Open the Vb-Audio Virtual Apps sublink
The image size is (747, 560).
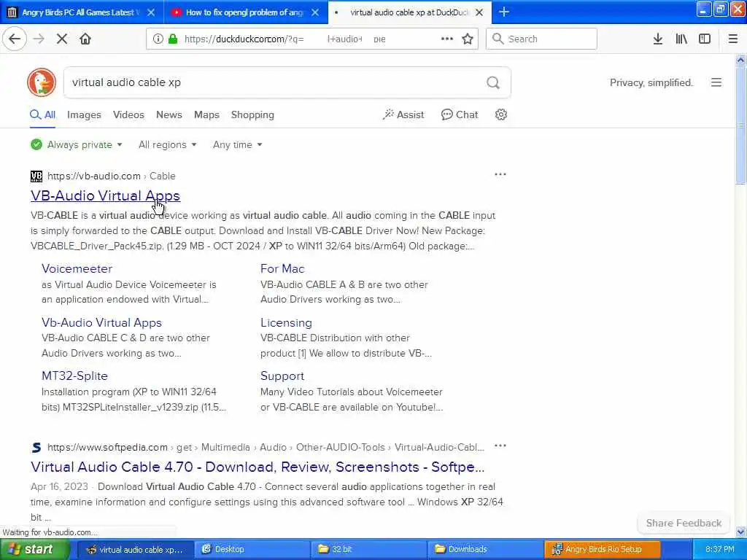[101, 322]
